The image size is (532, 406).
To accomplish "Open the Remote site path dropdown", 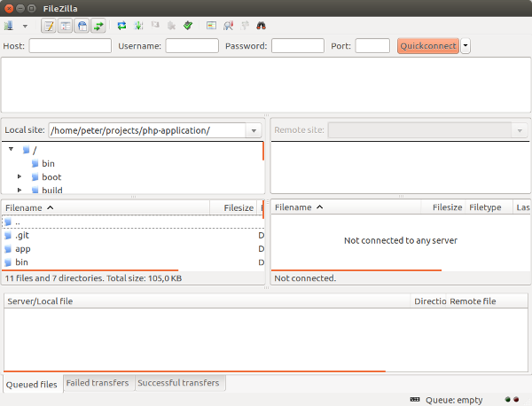I will click(x=520, y=130).
